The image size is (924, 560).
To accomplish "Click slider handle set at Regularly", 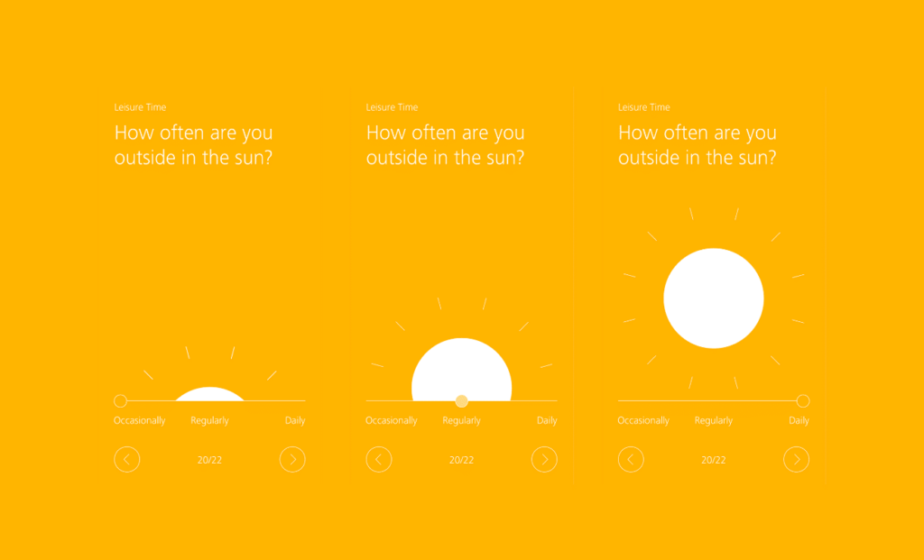I will click(x=461, y=401).
